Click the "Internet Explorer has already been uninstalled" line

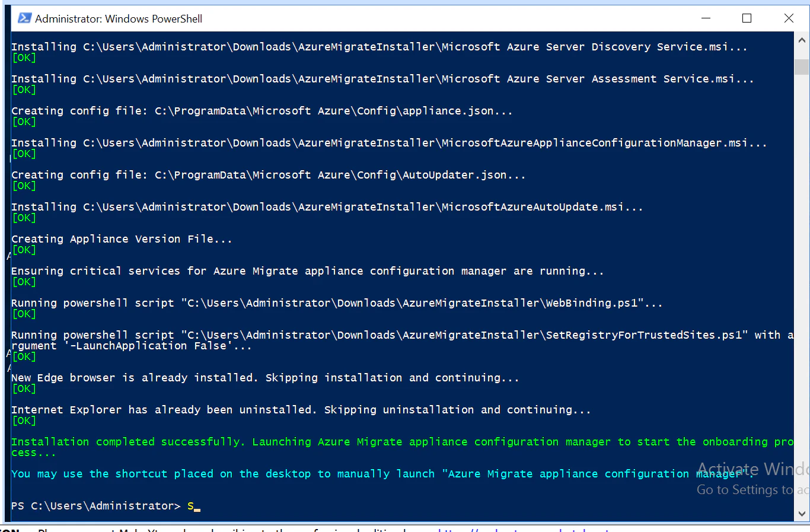pyautogui.click(x=301, y=410)
